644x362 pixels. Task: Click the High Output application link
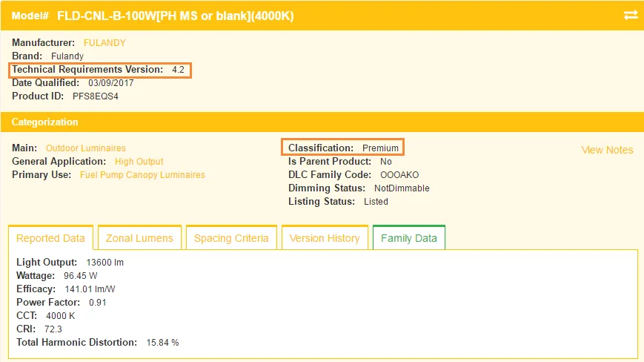click(x=139, y=162)
